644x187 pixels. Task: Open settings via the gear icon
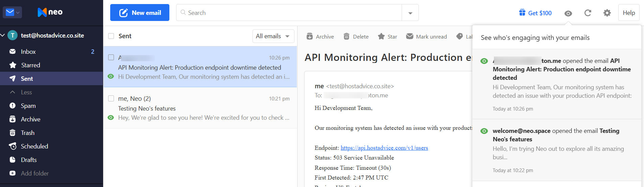607,13
